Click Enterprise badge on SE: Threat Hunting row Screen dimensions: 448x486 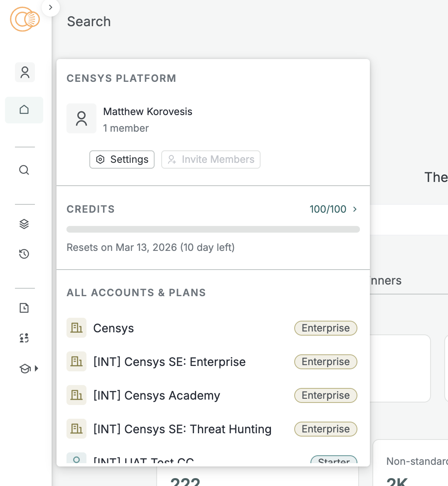coord(325,429)
